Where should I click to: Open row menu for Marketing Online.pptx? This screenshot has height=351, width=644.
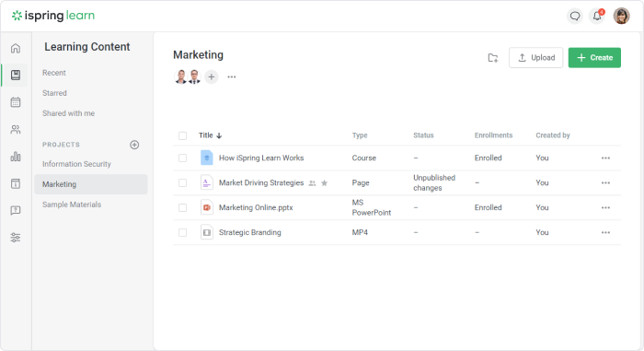click(605, 208)
